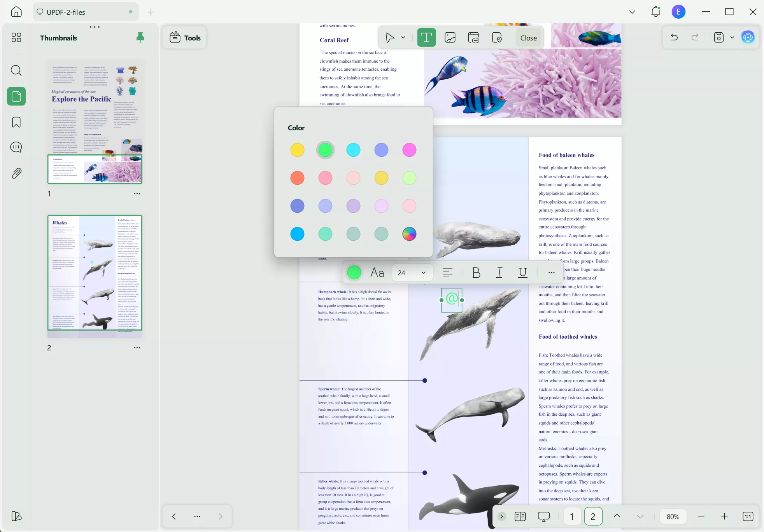Select the Image insertion tool
The height and width of the screenshot is (532, 764).
(x=450, y=37)
